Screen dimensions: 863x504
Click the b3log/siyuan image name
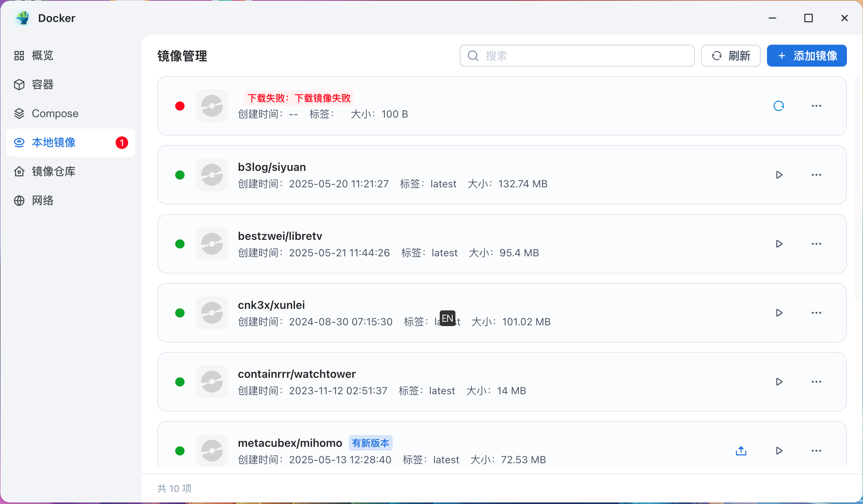[272, 167]
